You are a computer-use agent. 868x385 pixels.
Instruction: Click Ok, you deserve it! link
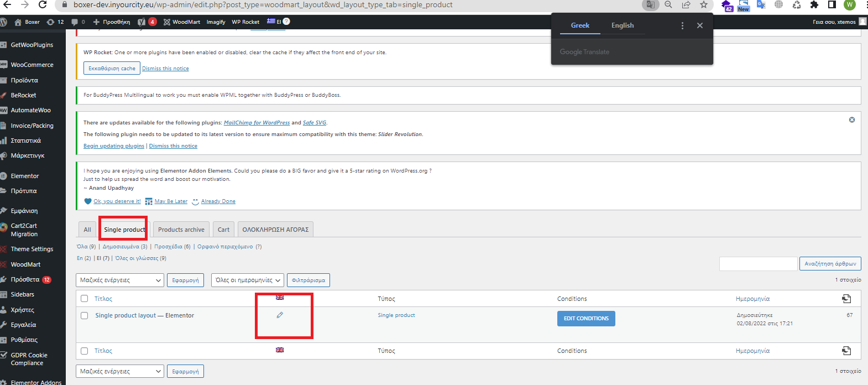(117, 201)
